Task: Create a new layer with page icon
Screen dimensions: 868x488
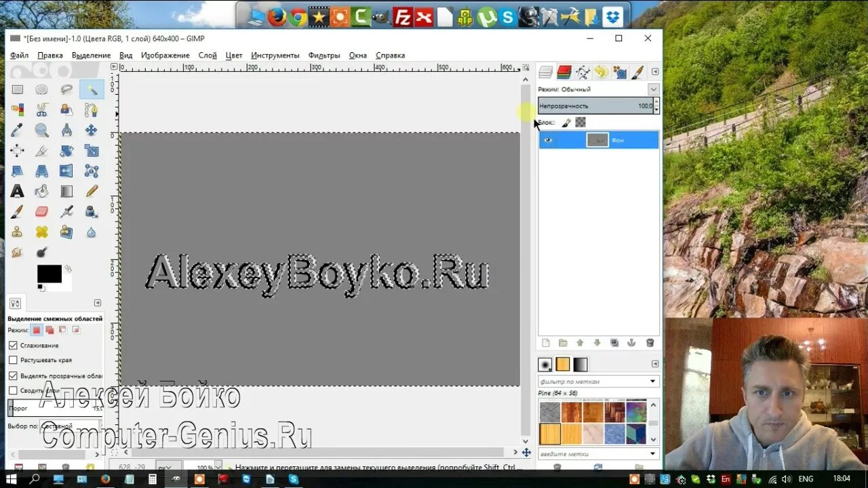Action: 545,343
